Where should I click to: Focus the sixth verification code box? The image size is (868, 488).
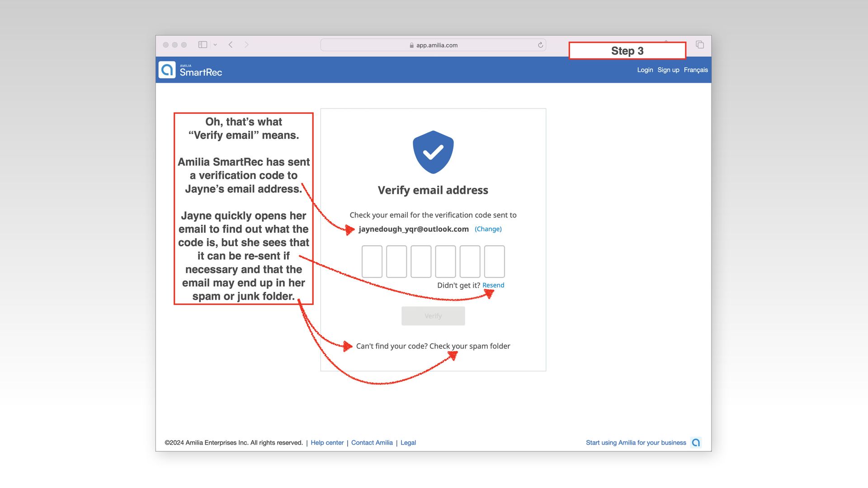coord(494,262)
